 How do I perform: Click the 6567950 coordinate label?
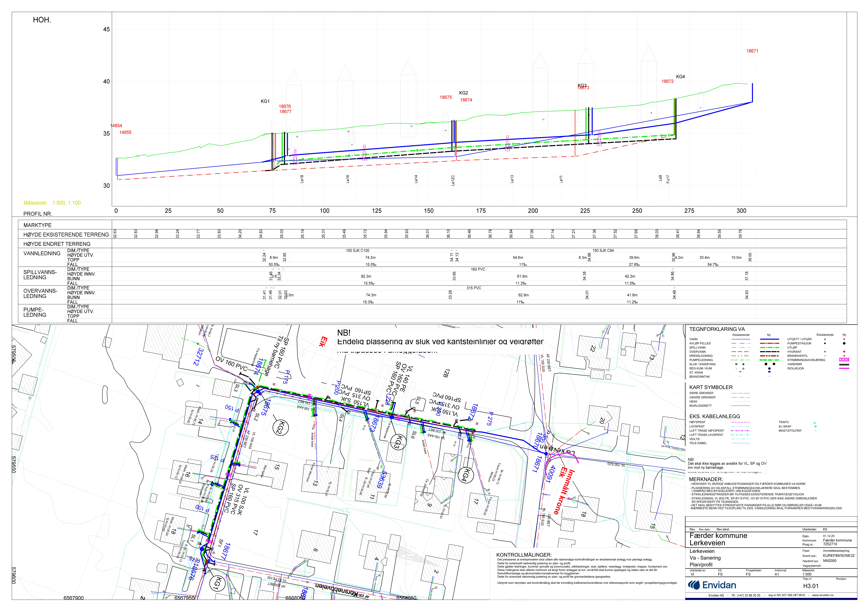click(x=185, y=598)
